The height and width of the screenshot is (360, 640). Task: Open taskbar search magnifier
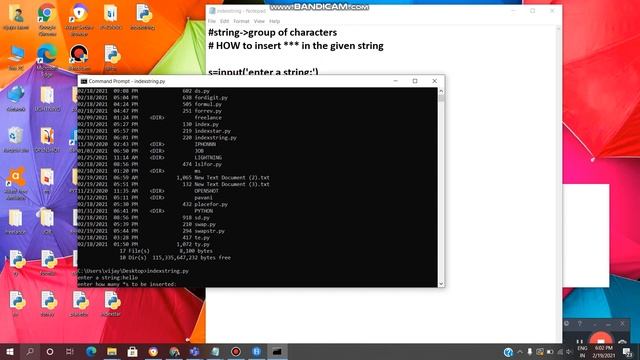[30, 351]
